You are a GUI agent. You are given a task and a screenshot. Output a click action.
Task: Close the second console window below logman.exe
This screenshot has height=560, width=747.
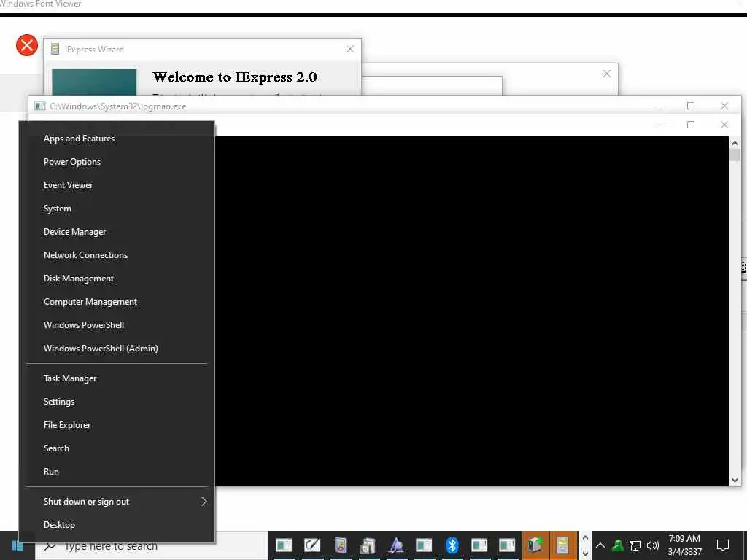[x=724, y=125]
